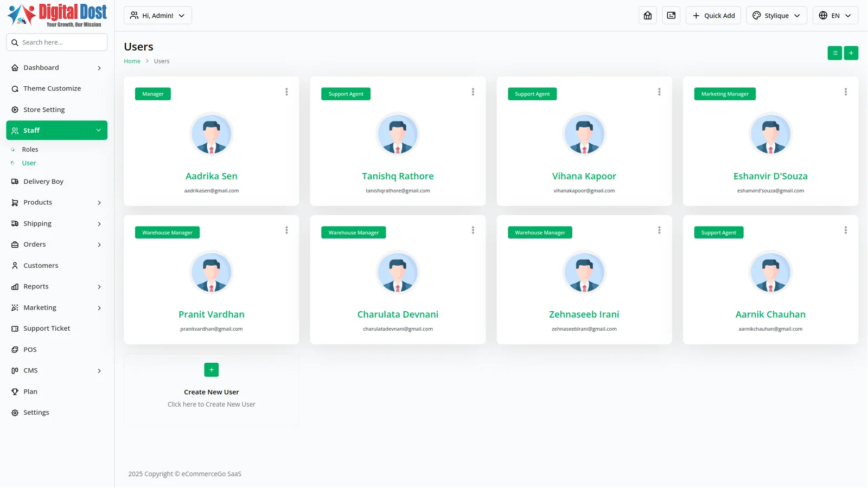Open Roles under Staff menu

(30, 150)
